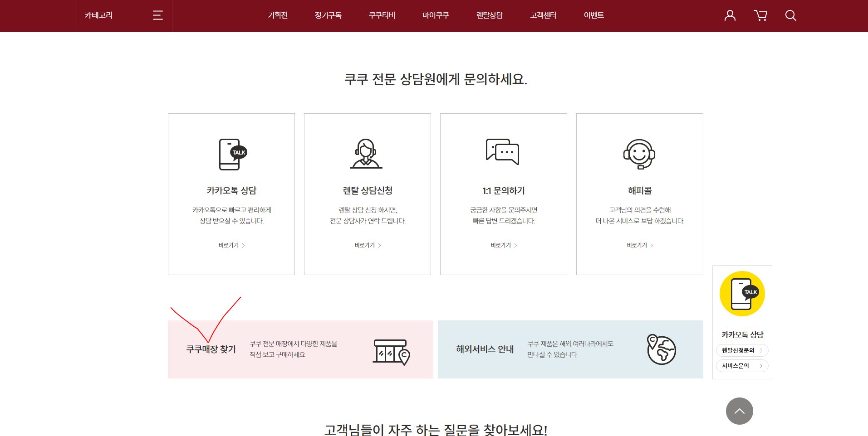Follow 바로가기 link under 카카오톡 상담

click(x=231, y=245)
